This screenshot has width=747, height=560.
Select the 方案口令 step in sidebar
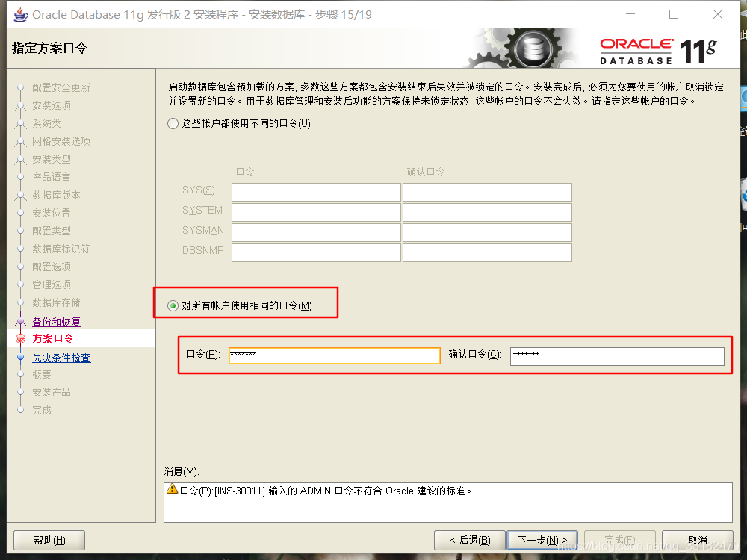[52, 338]
